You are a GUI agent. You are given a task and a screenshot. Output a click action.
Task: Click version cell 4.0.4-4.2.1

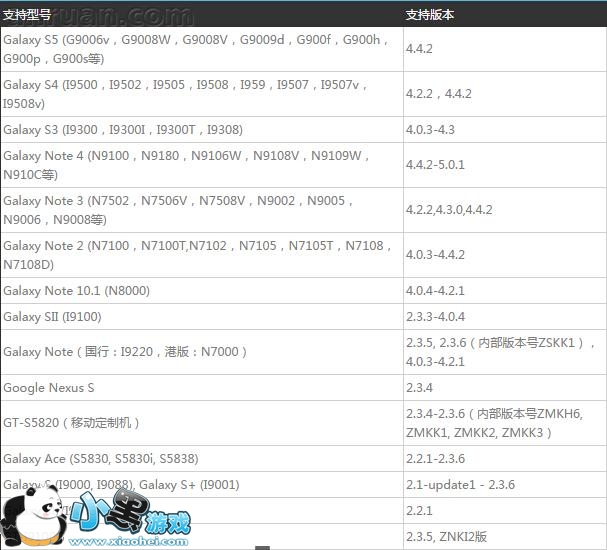point(505,291)
